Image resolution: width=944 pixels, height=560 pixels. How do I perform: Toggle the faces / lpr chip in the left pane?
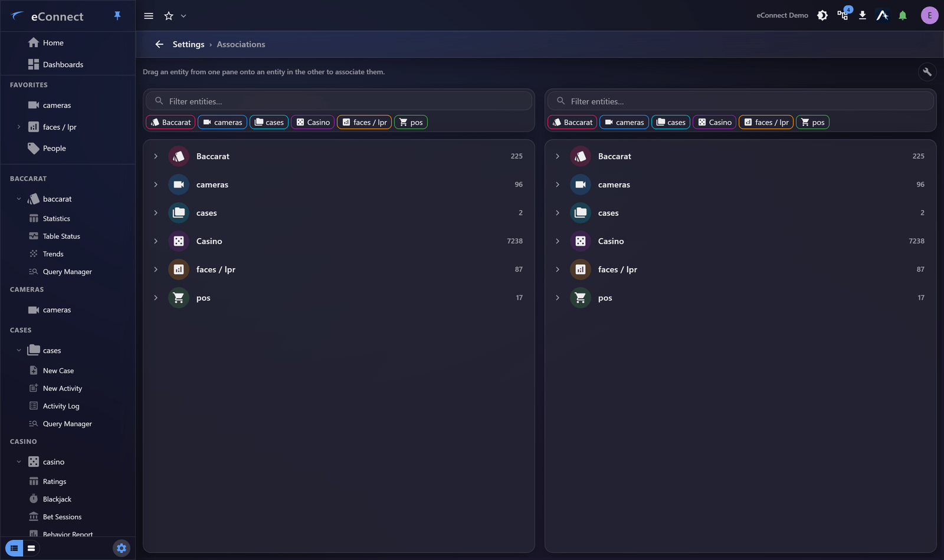pos(364,122)
